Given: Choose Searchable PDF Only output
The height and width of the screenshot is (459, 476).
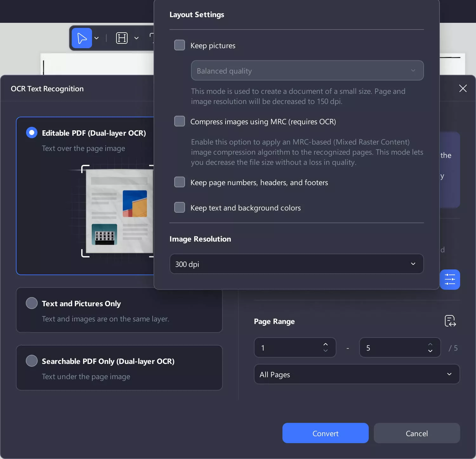Looking at the screenshot, I should (x=31, y=360).
